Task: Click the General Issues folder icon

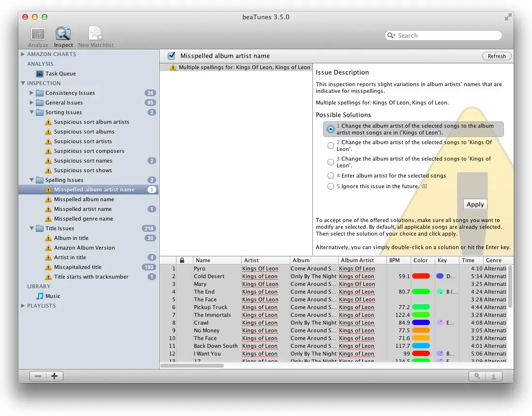Action: [40, 103]
